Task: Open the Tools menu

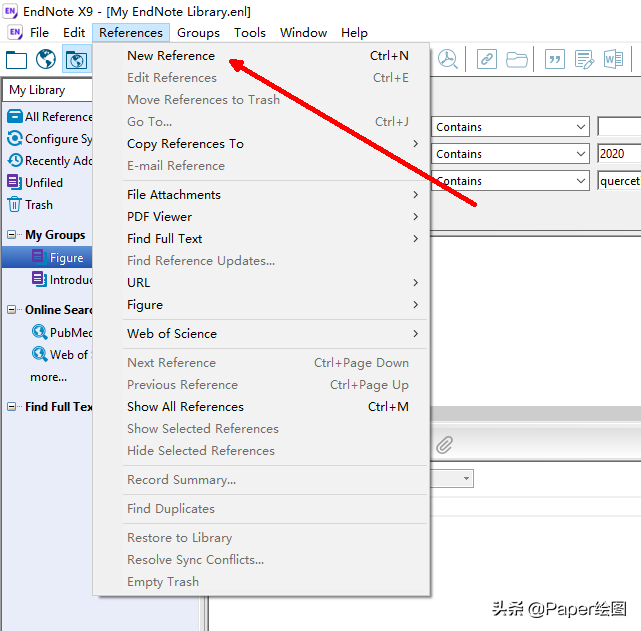Action: (250, 32)
